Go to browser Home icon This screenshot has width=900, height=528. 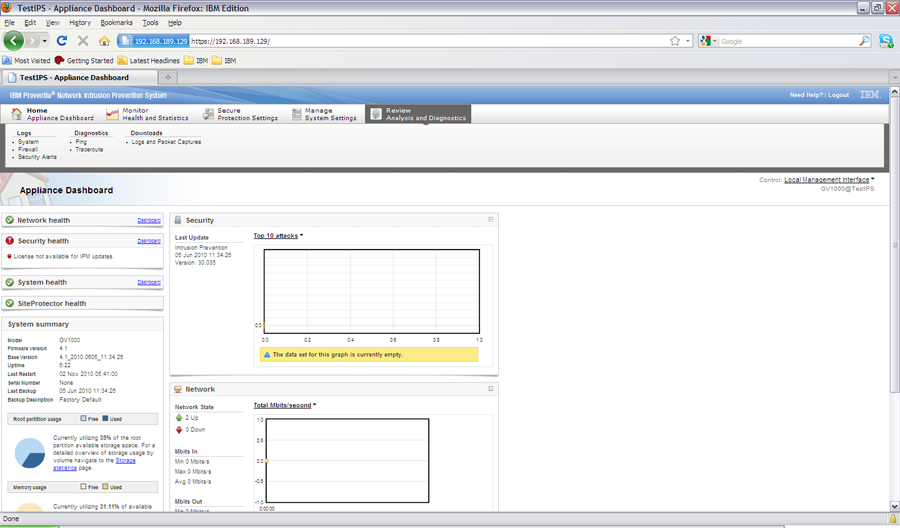coord(104,41)
